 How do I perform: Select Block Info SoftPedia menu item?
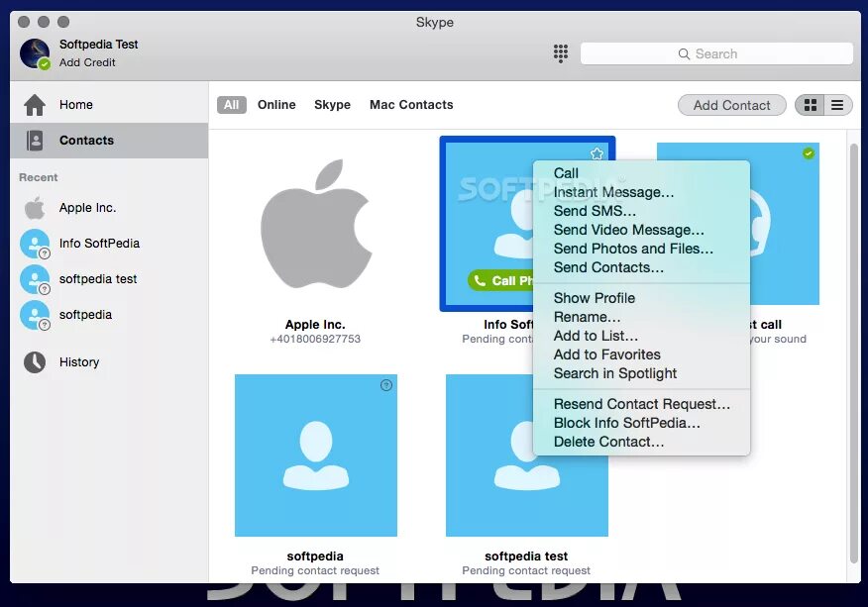pos(642,423)
